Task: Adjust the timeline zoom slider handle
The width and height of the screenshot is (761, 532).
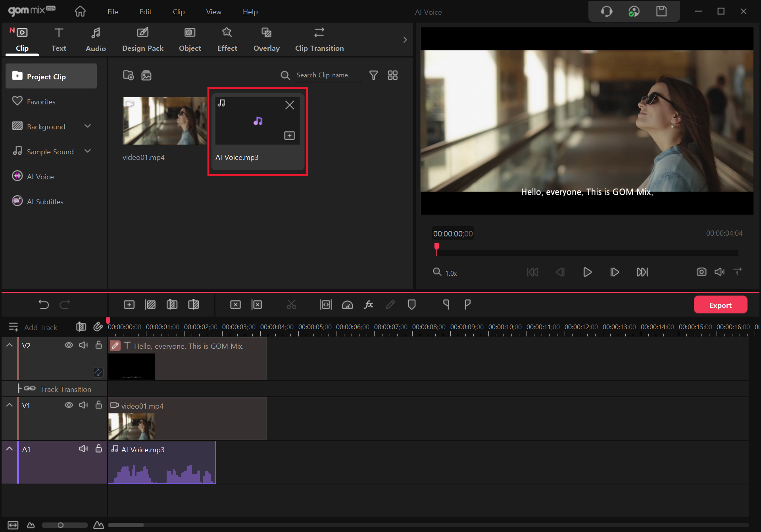Action: tap(60, 525)
